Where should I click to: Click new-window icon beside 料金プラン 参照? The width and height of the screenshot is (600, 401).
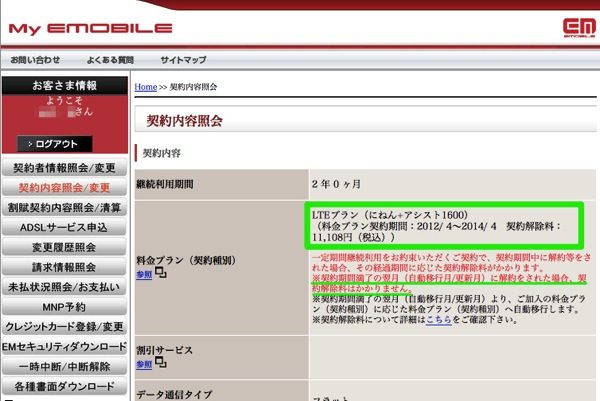[x=161, y=273]
